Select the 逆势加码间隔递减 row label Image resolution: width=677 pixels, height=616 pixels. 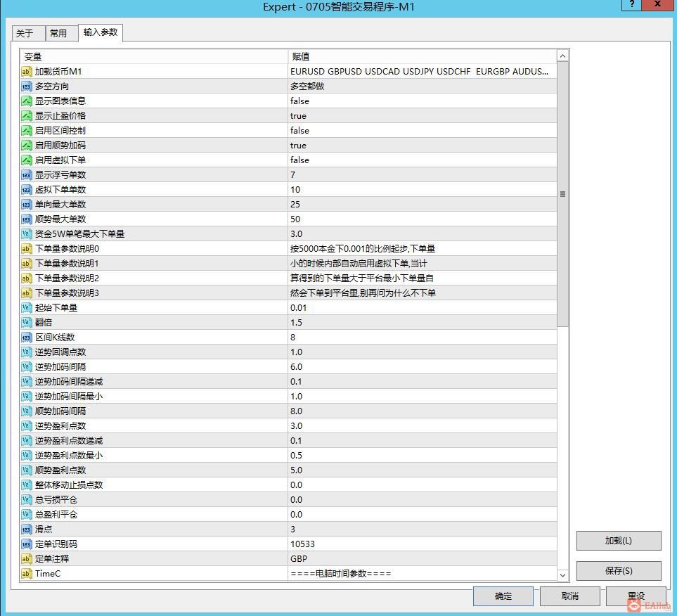point(69,382)
